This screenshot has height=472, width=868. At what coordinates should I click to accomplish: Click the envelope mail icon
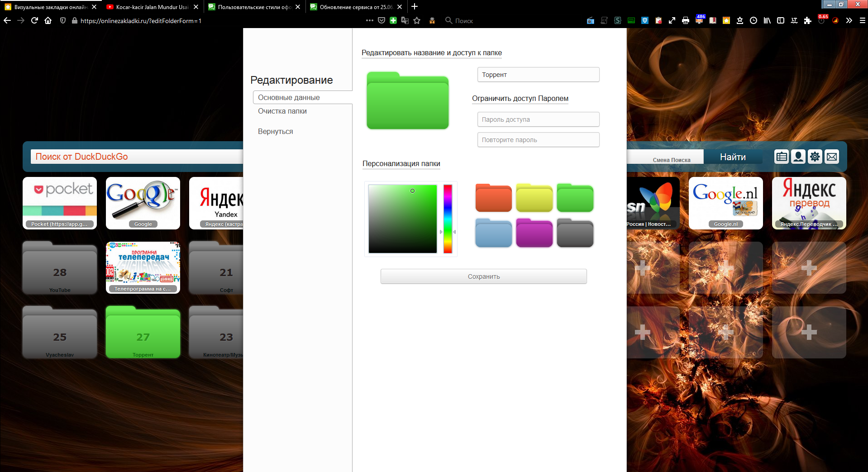coord(831,157)
